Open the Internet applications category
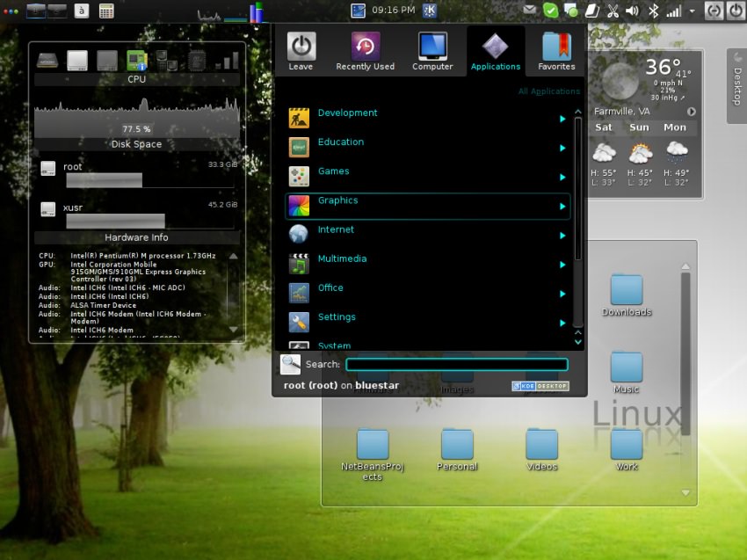This screenshot has width=747, height=560. (336, 230)
